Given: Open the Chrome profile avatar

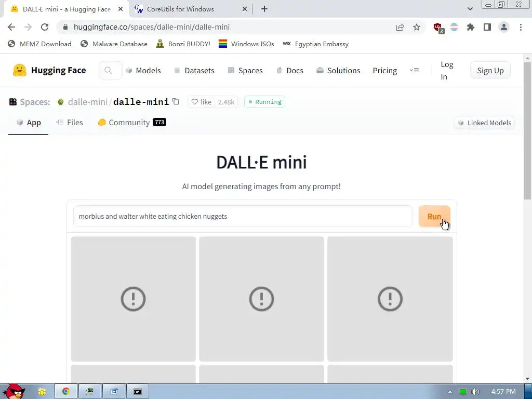Looking at the screenshot, I should (x=504, y=27).
